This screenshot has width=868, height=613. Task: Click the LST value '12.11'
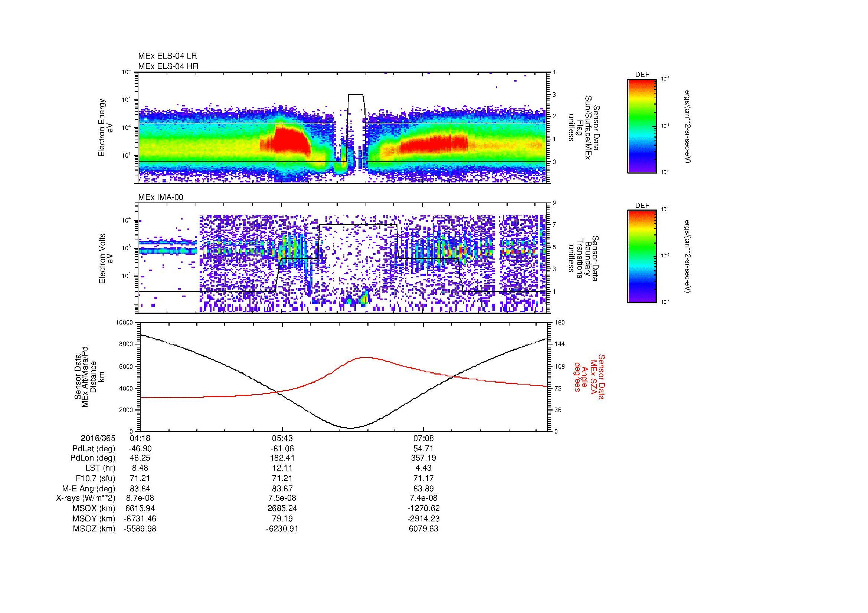click(282, 468)
